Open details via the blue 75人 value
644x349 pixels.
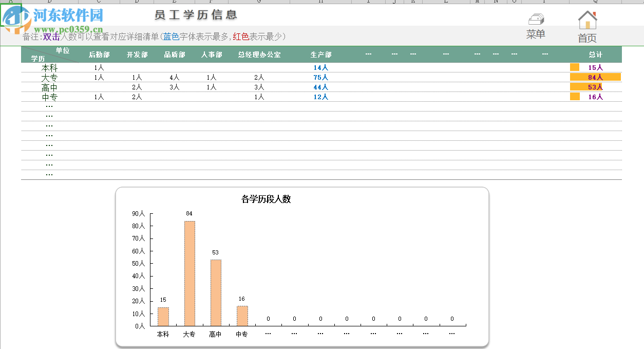320,77
